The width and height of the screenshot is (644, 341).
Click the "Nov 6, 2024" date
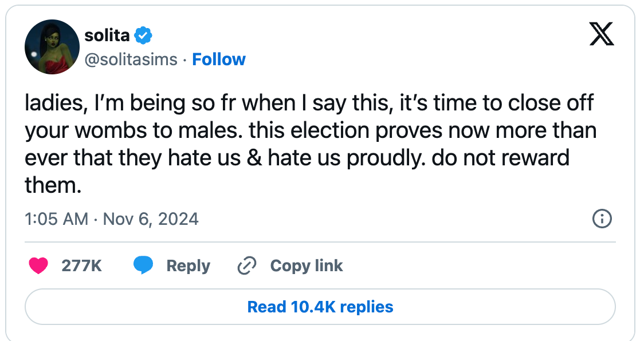point(151,219)
